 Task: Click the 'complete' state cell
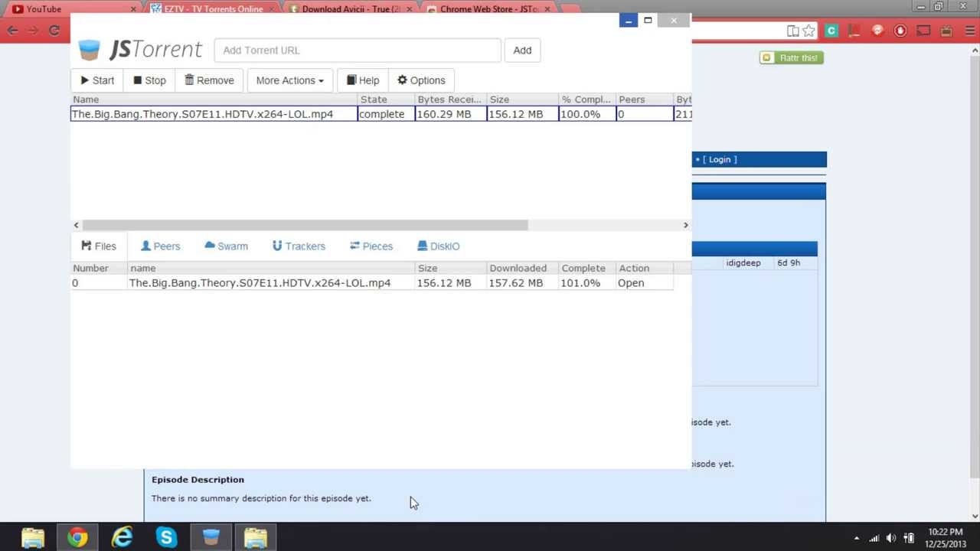tap(386, 114)
